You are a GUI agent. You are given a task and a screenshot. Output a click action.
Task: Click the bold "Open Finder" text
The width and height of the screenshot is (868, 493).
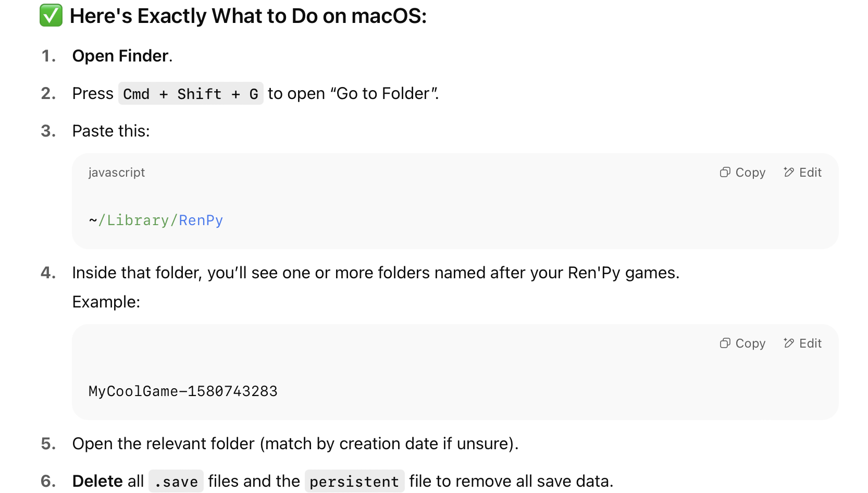pos(120,56)
